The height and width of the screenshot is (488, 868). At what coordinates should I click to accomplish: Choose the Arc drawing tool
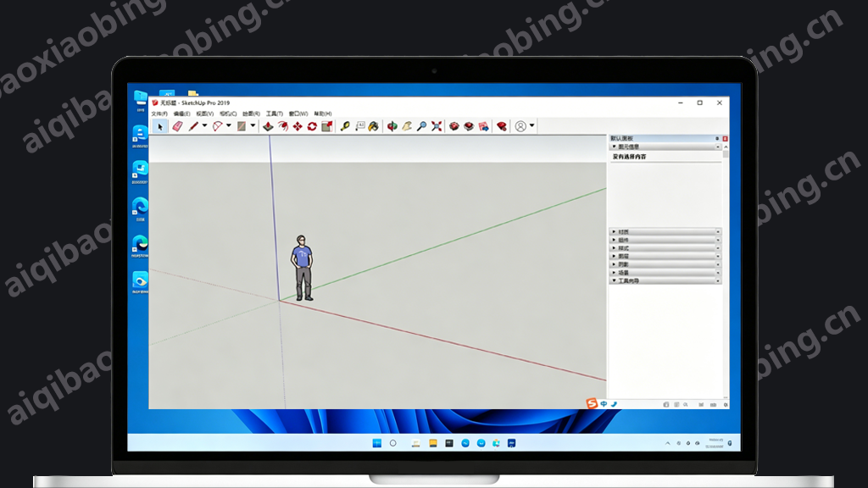(218, 127)
